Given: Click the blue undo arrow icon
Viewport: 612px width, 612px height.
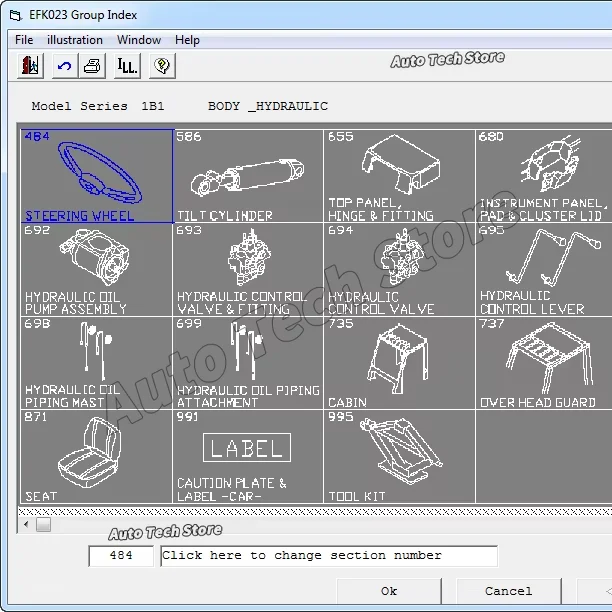Looking at the screenshot, I should 64,66.
